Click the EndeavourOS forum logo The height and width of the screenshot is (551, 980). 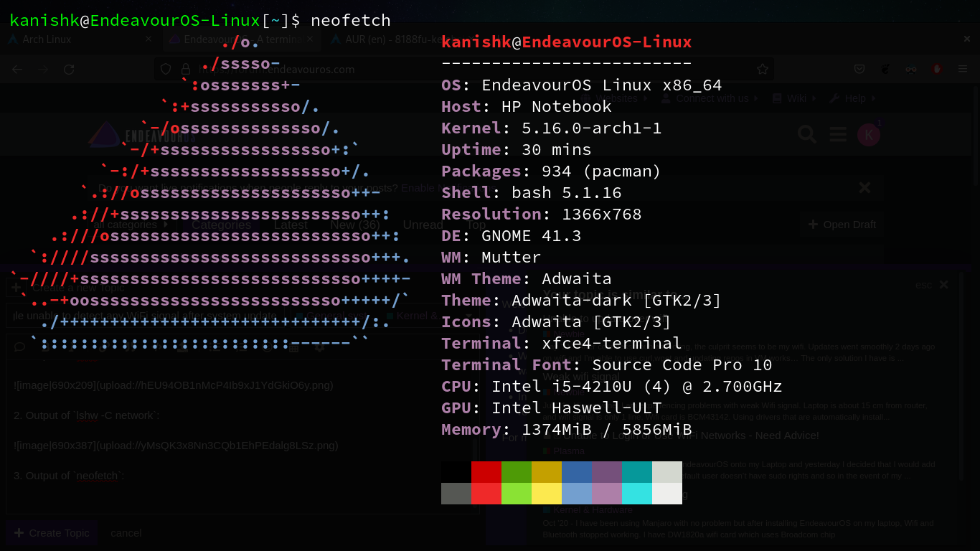click(x=142, y=136)
